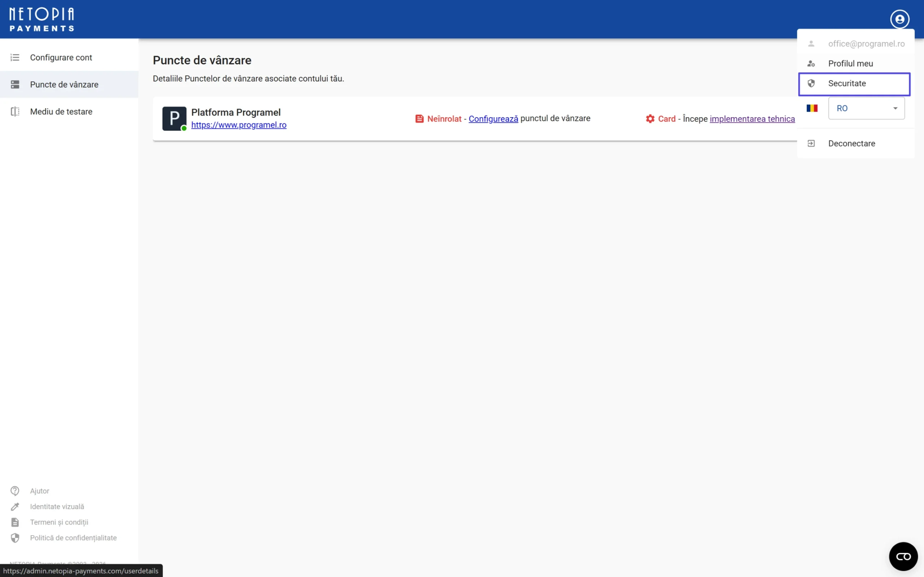Open Termeni și condiții via document icon
924x577 pixels.
pos(15,522)
